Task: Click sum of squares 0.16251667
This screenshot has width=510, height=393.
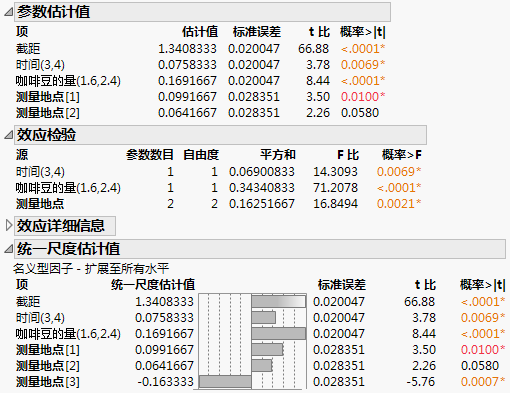Action: click(x=262, y=204)
